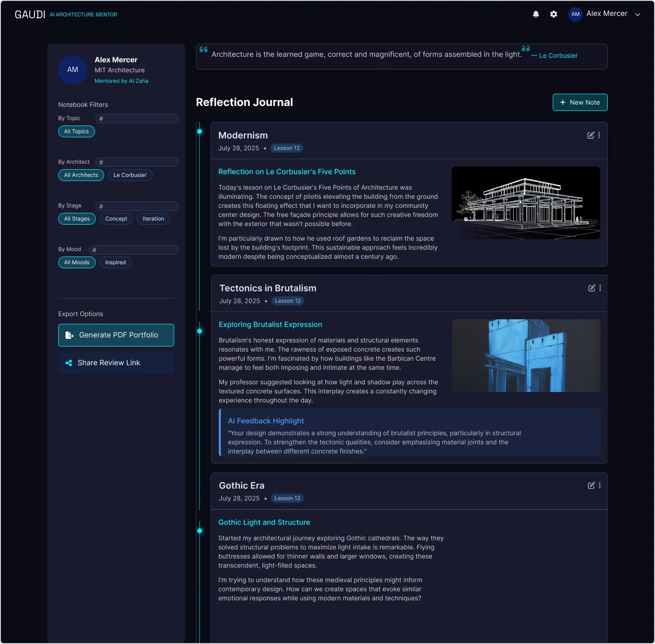Click the share nodes icon
Screen dimensions: 655x644
click(x=69, y=363)
